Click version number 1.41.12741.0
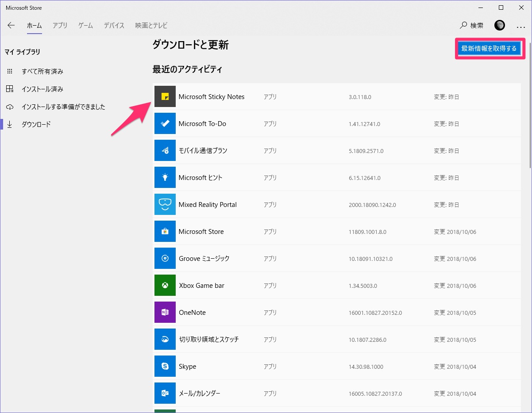 tap(364, 124)
